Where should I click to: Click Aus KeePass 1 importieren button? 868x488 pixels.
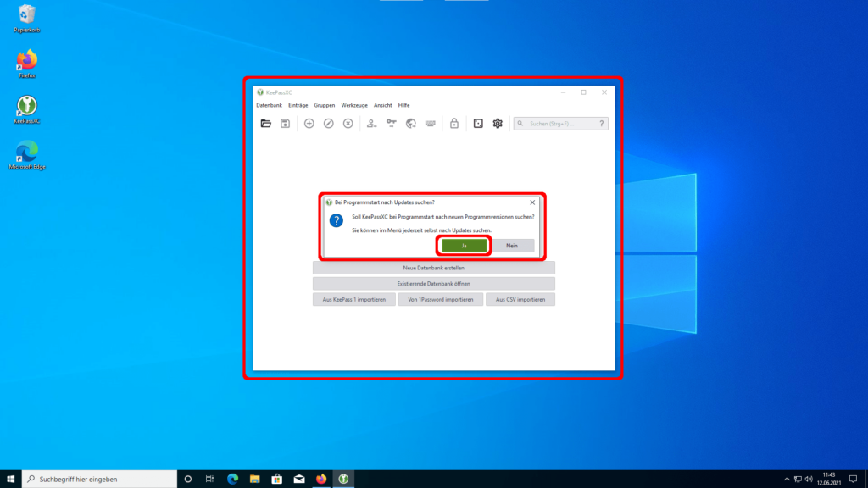pos(354,299)
